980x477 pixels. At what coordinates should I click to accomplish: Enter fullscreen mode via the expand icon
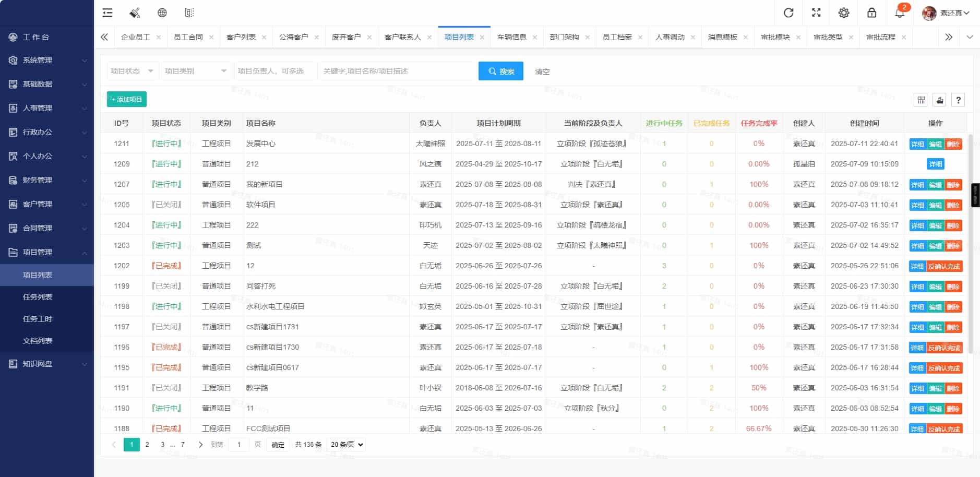click(816, 13)
